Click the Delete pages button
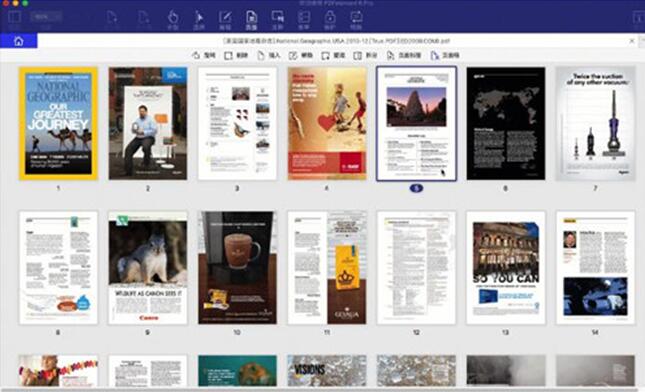 click(236, 55)
